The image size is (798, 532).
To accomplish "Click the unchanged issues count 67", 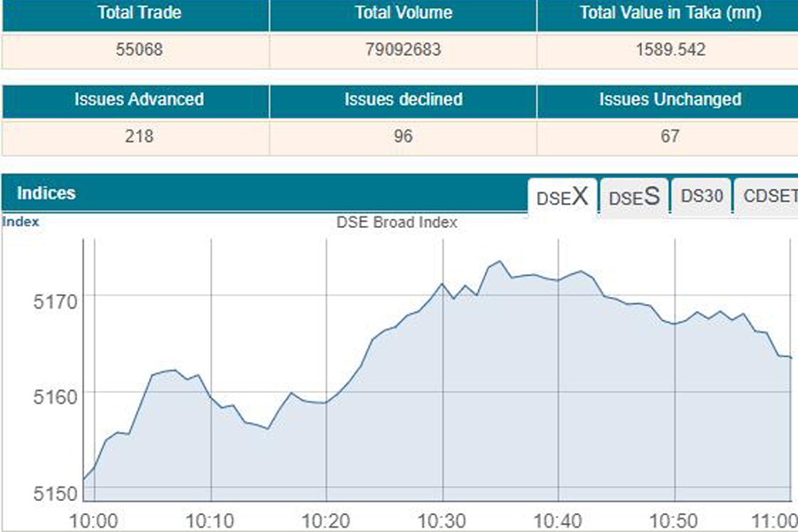I will coord(670,137).
